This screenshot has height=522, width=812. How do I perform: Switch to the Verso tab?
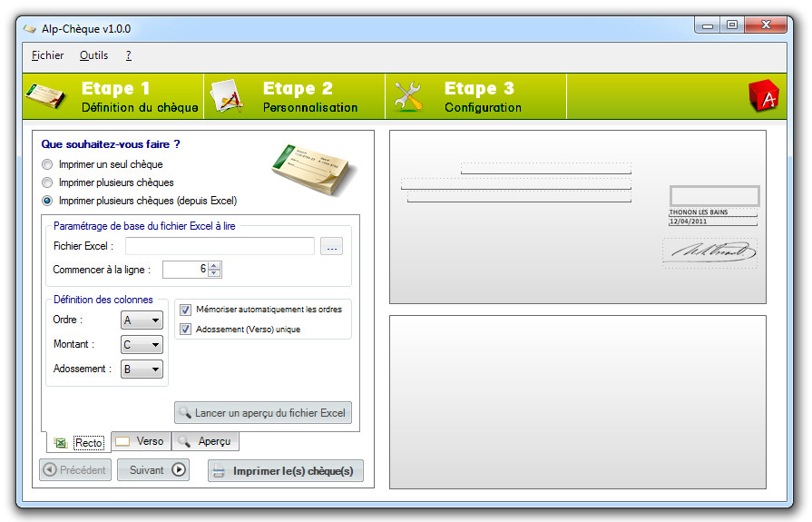141,441
